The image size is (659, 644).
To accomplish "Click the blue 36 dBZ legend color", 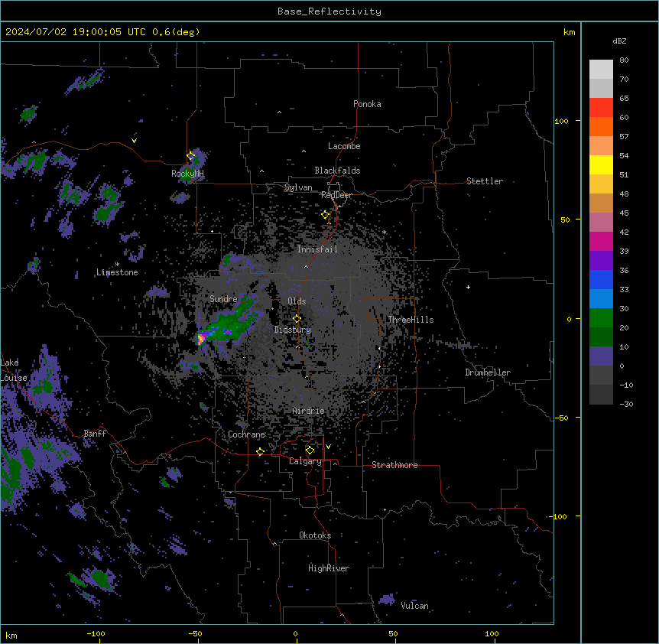I will [x=601, y=279].
